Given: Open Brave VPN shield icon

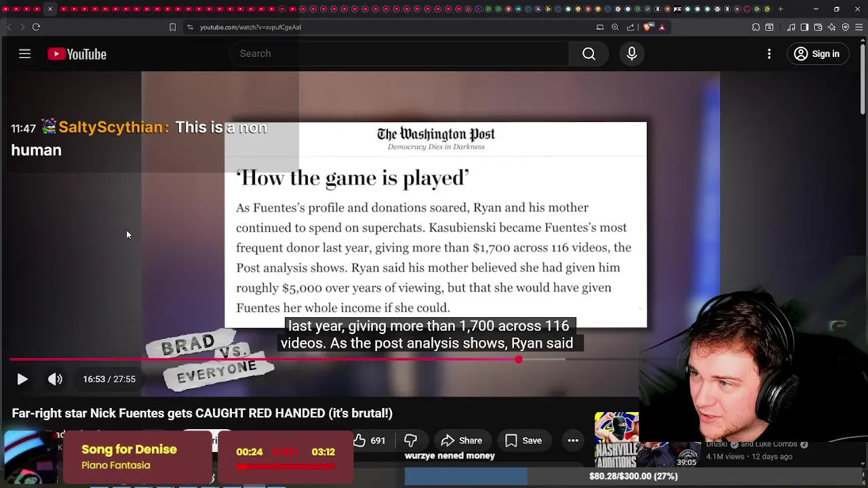Looking at the screenshot, I should (x=846, y=27).
